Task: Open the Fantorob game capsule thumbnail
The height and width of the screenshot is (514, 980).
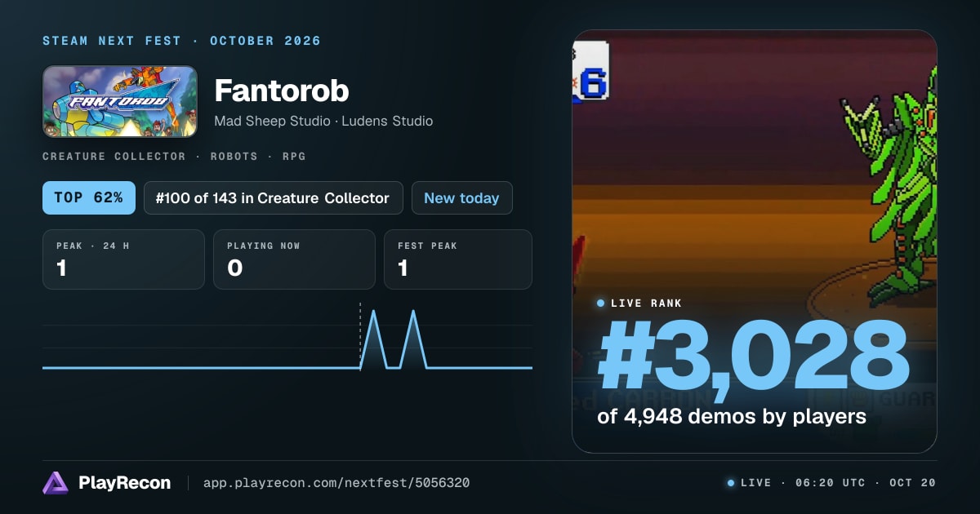Action: click(x=120, y=101)
